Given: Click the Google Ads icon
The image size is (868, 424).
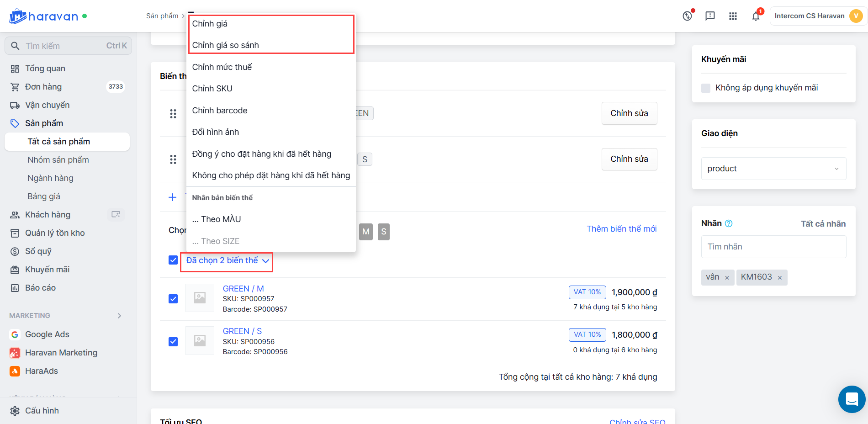Looking at the screenshot, I should (x=15, y=334).
